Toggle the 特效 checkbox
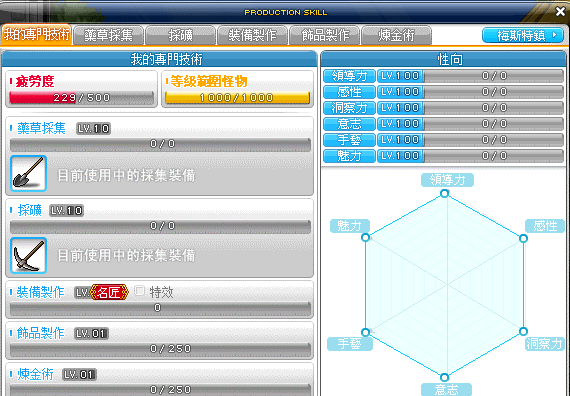Image resolution: width=570 pixels, height=396 pixels. tap(140, 291)
